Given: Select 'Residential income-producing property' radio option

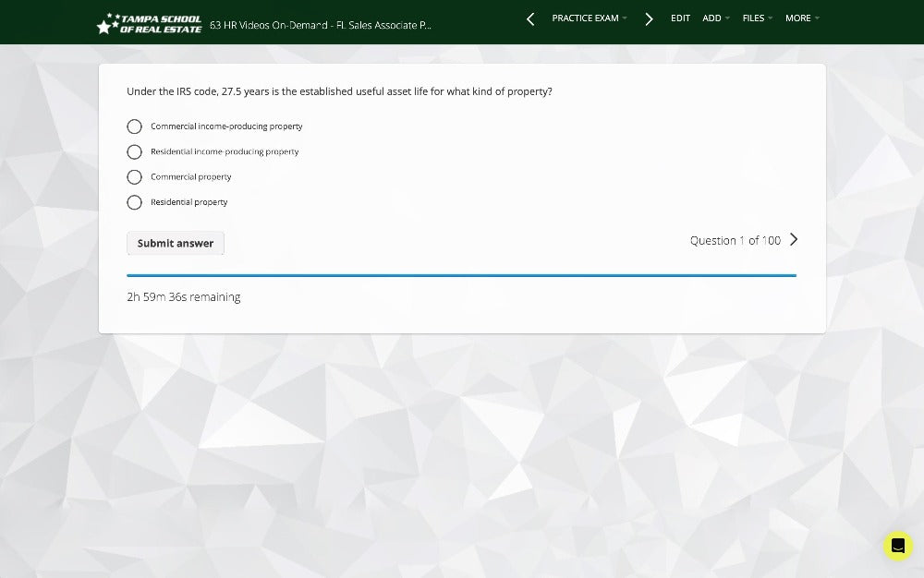Looking at the screenshot, I should tap(135, 151).
